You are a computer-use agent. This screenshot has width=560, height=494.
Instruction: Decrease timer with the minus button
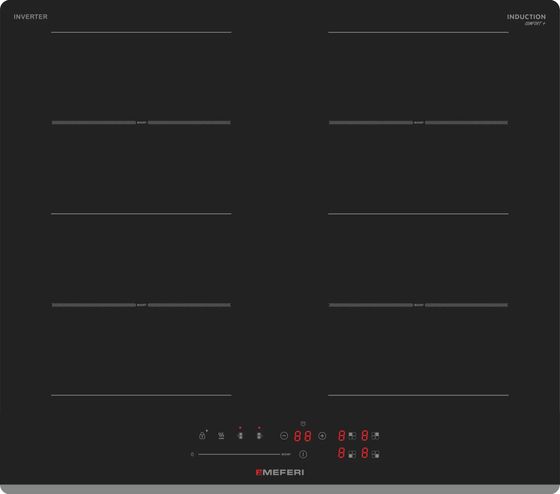pos(284,436)
